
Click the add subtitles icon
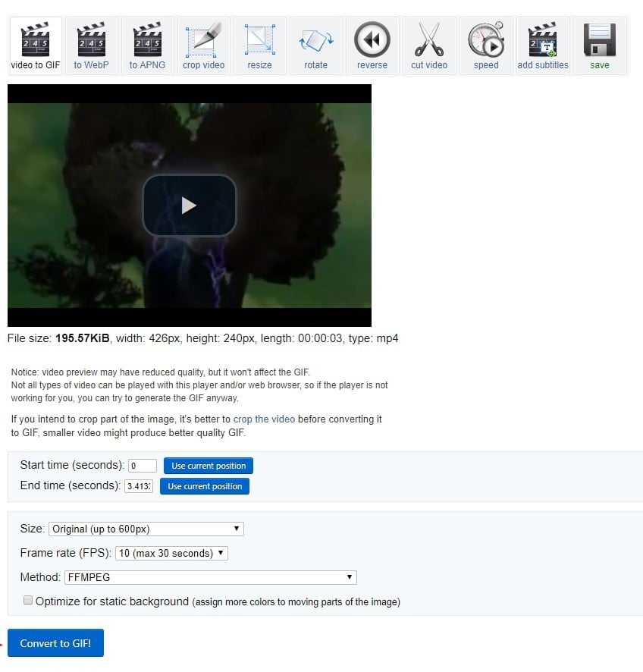(x=543, y=46)
